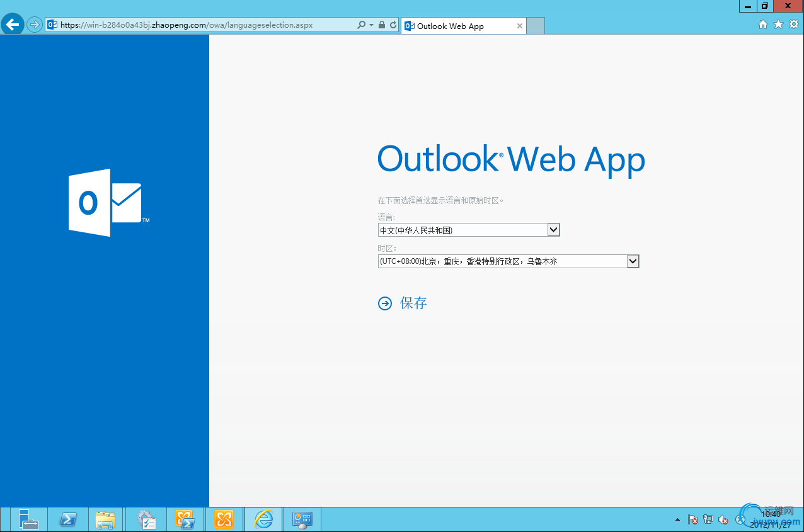Click the network tray icon
Screen dimensions: 804x532
[708, 520]
